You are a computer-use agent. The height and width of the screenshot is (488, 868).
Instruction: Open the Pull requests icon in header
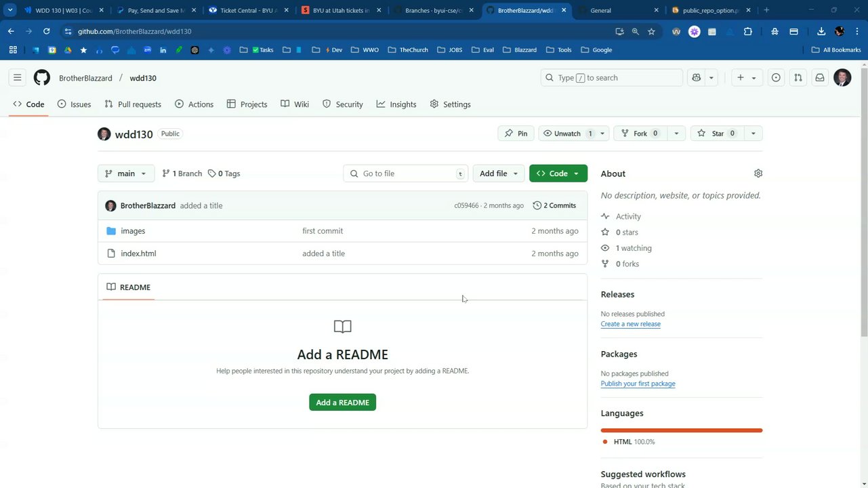point(798,78)
